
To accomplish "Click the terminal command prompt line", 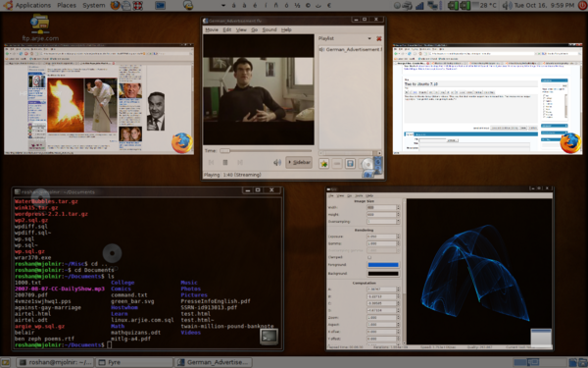I will [x=63, y=344].
